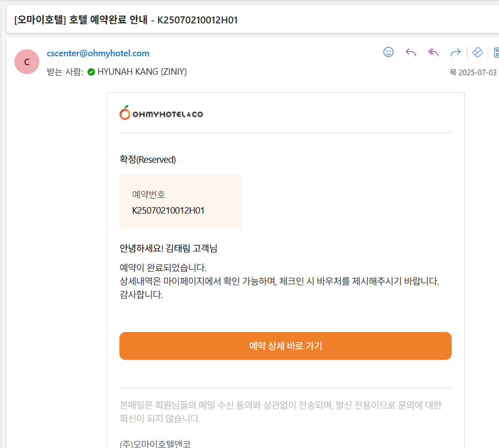Viewport: 499px width, 448px height.
Task: Click reservation number K25070210012H01 in beige box
Action: [x=168, y=210]
